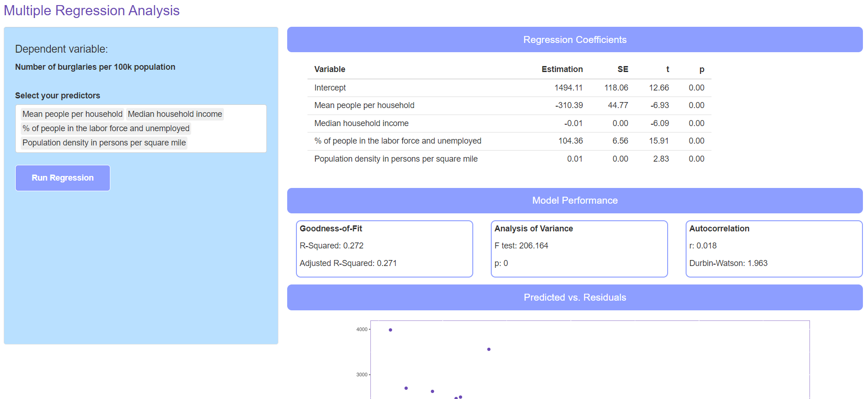Click the Intercept row label in the table
868x399 pixels.
330,88
